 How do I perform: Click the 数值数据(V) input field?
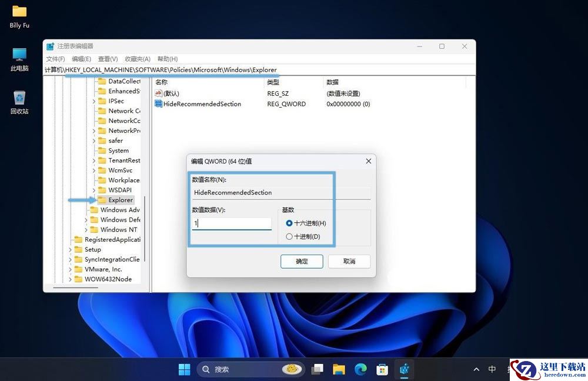(x=231, y=223)
